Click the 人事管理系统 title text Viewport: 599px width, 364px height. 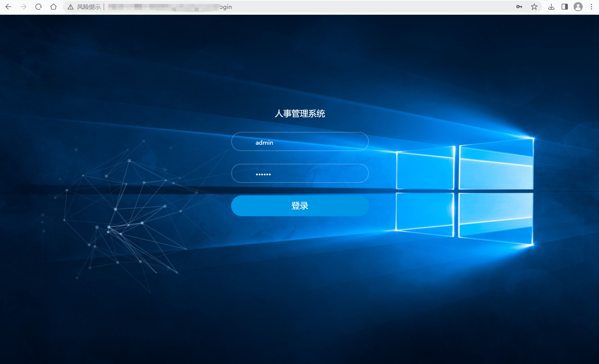(x=300, y=114)
